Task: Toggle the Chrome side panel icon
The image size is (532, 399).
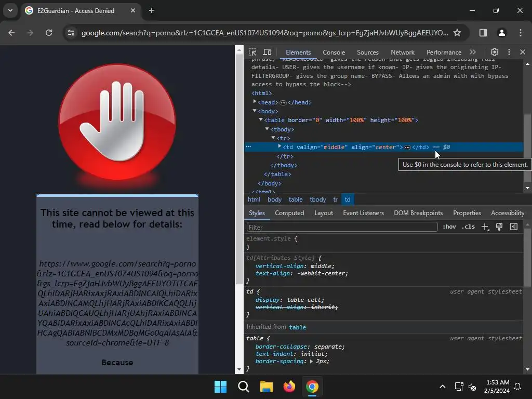Action: pyautogui.click(x=483, y=33)
